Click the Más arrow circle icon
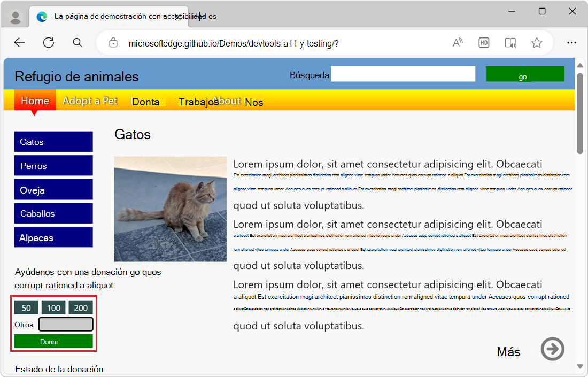 (552, 349)
